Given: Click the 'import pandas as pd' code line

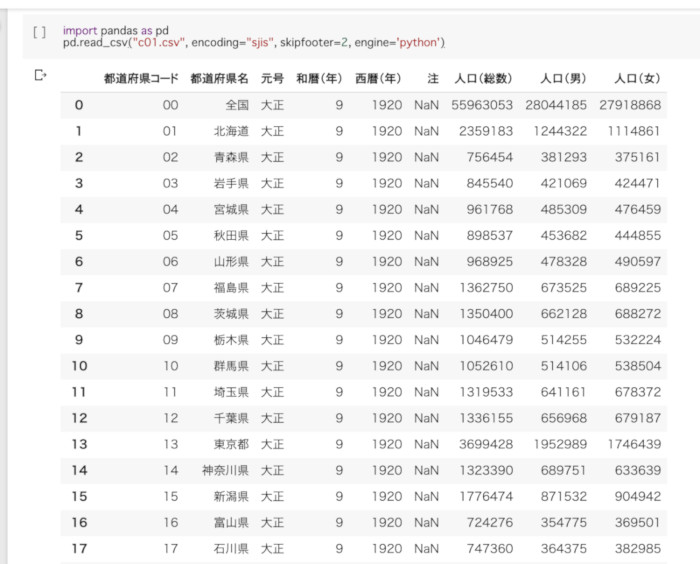Looking at the screenshot, I should point(116,30).
